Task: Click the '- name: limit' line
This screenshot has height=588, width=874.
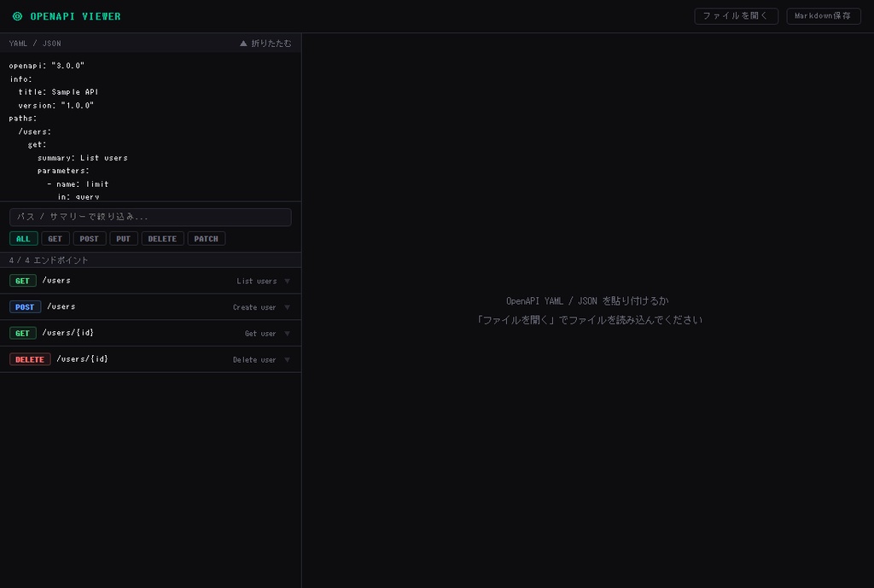Action: (x=78, y=184)
